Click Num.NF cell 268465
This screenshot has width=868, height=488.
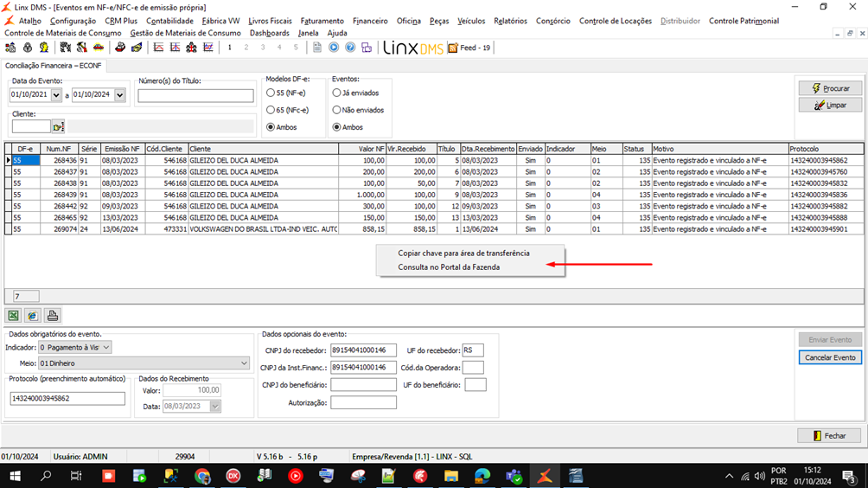tap(59, 218)
